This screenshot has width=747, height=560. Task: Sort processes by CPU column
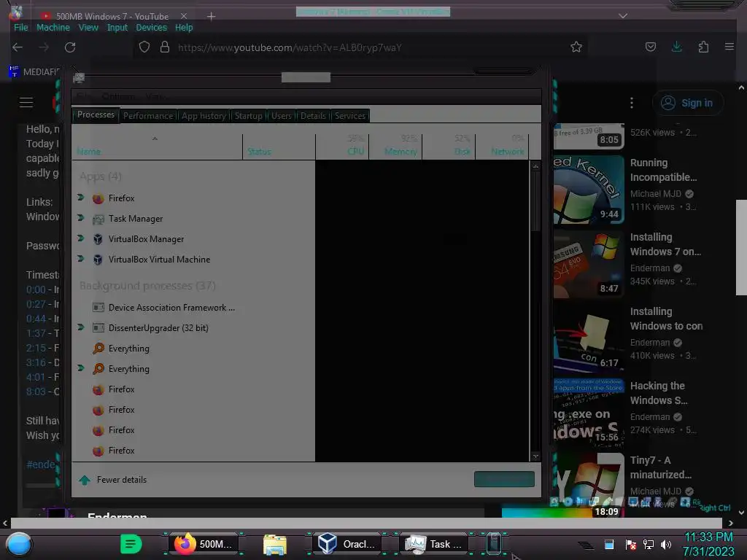coord(342,146)
